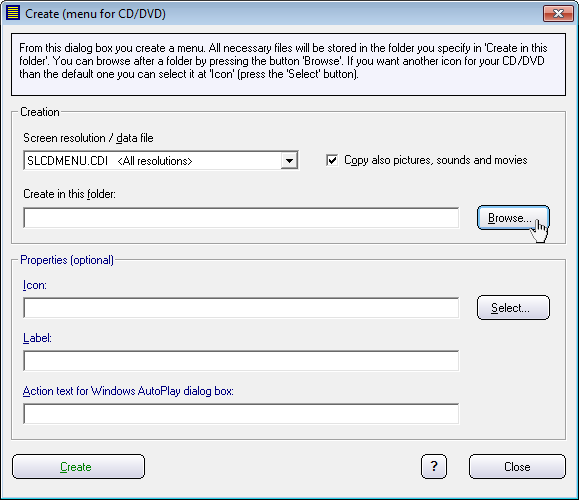Screen dimensions: 579x500
Task: Click the Action text for Windows AutoPlay label
Action: [x=128, y=391]
